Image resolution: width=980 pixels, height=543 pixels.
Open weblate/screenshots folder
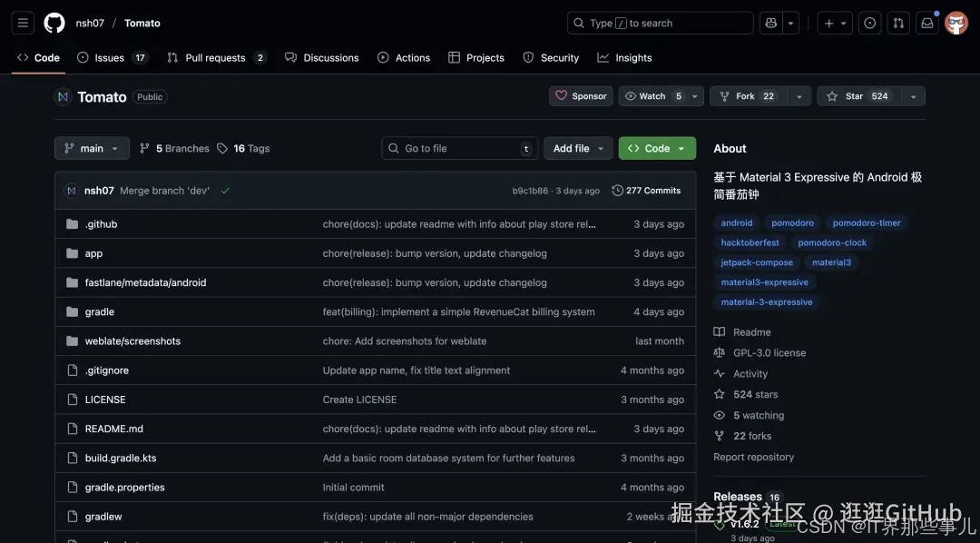(x=132, y=341)
